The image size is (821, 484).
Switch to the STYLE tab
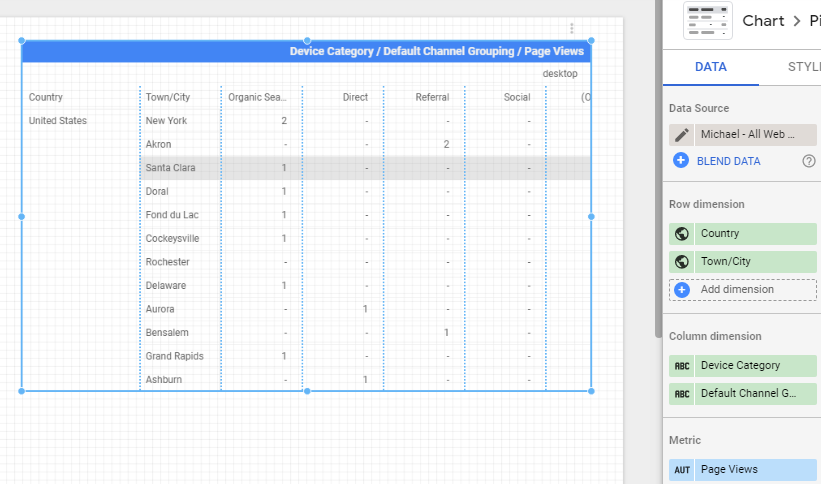pyautogui.click(x=804, y=67)
